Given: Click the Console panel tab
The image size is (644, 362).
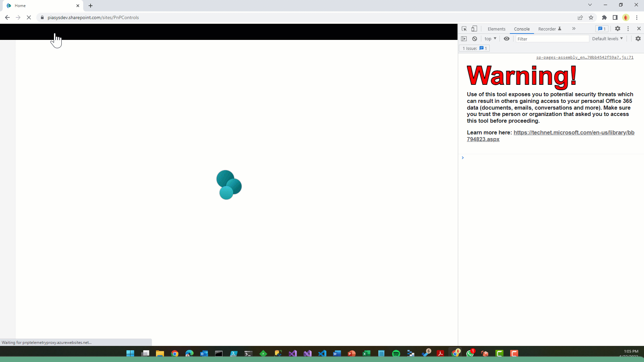Looking at the screenshot, I should [522, 29].
